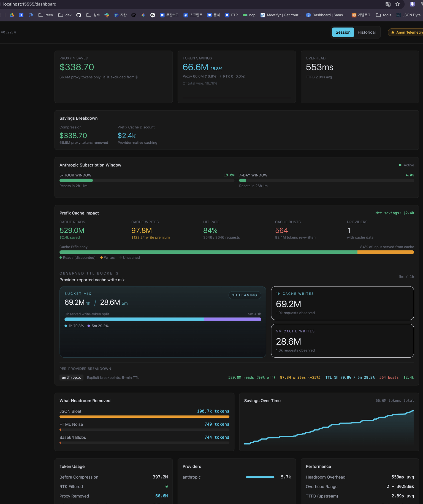Viewport: 423px width, 504px height.
Task: Open the Google Drive bookmark icon
Action: click(x=12, y=15)
